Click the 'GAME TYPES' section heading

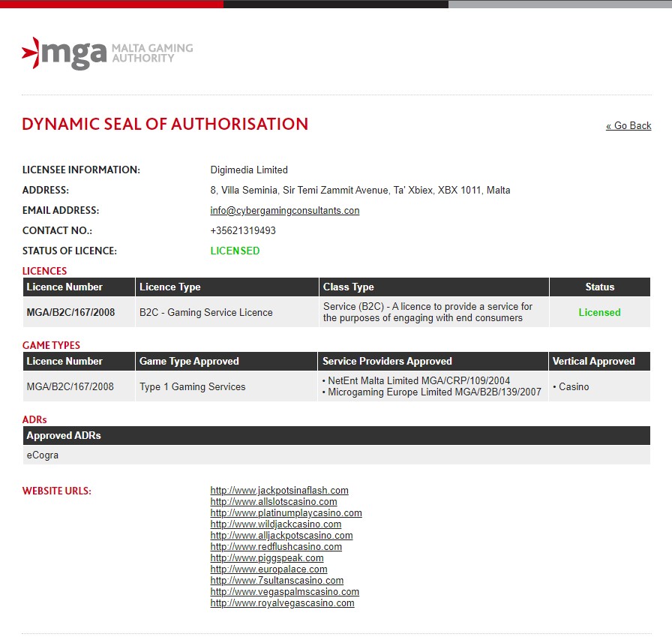(x=51, y=345)
